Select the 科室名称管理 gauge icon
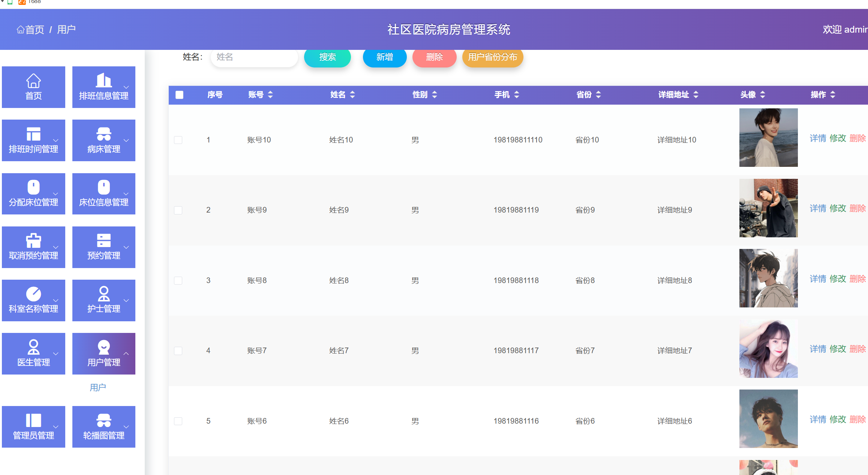This screenshot has height=475, width=868. [x=33, y=294]
